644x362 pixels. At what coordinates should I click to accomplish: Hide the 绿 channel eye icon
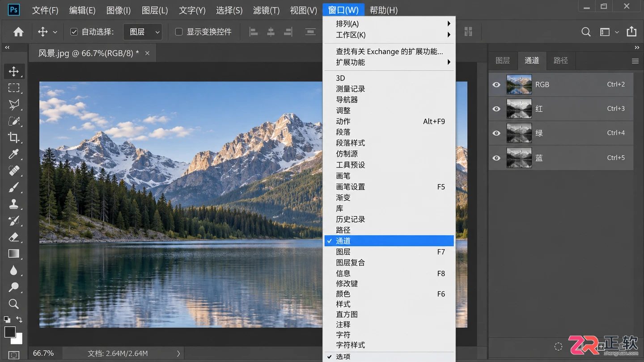[496, 133]
